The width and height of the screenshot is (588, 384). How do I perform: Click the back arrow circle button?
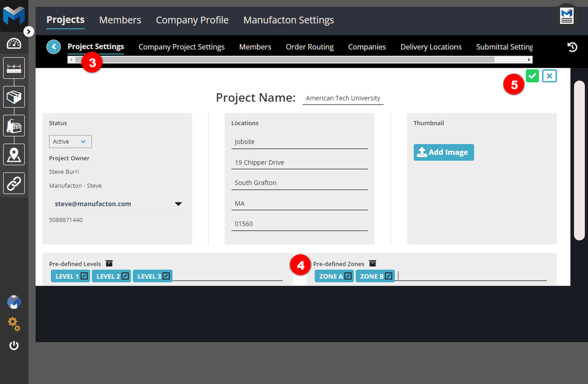53,47
